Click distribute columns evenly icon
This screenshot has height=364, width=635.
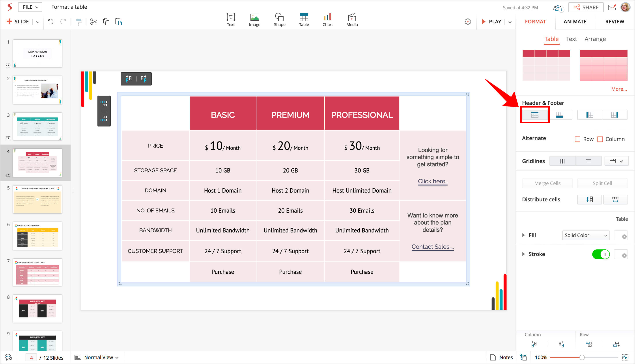click(x=615, y=199)
